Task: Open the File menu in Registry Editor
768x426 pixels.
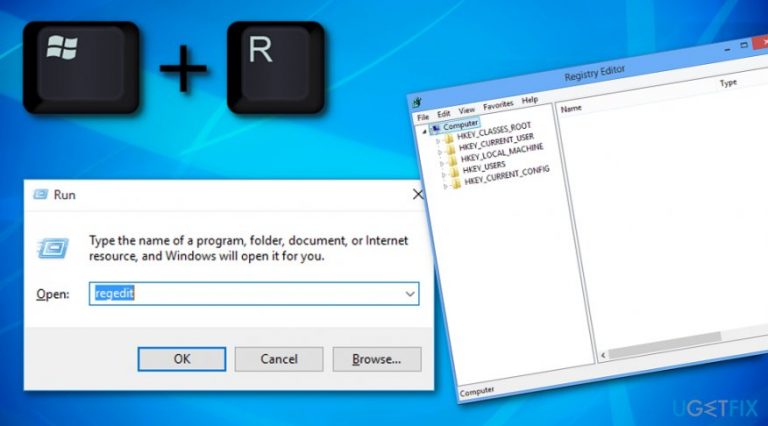Action: coord(423,117)
